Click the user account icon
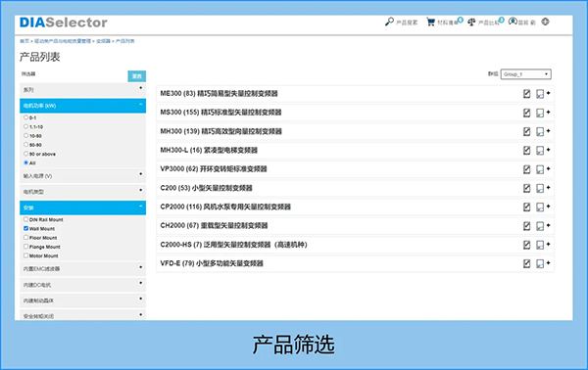588x370 pixels. pyautogui.click(x=513, y=22)
